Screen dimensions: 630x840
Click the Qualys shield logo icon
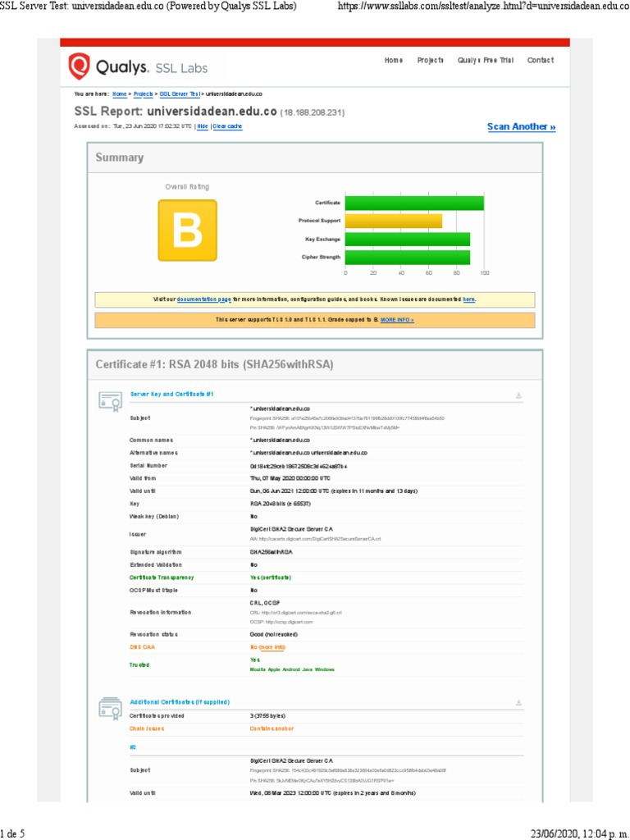[79, 66]
